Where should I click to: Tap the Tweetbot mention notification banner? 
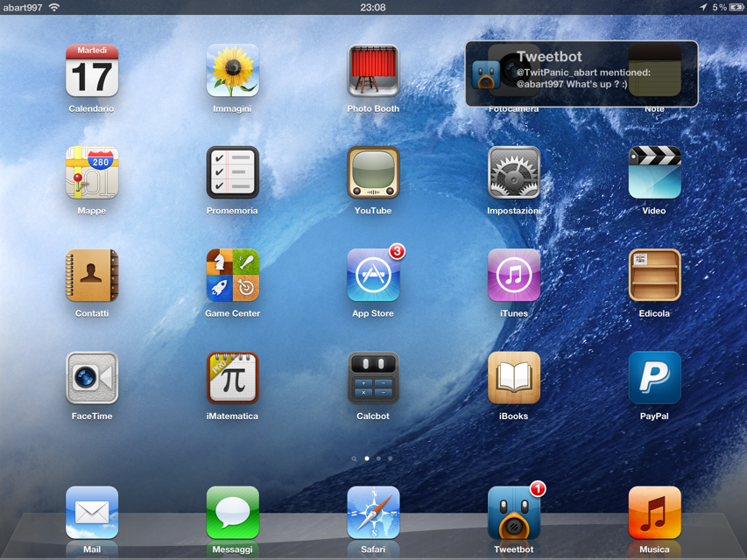[581, 73]
